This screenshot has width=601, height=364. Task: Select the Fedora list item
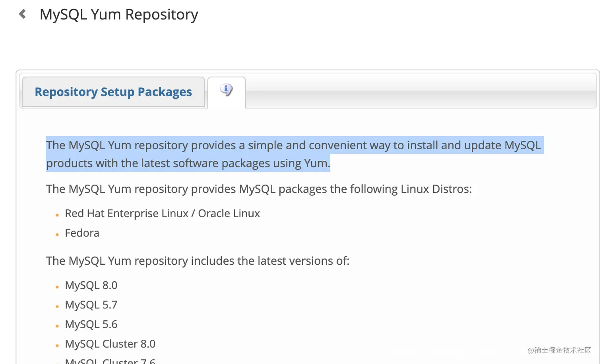(82, 233)
